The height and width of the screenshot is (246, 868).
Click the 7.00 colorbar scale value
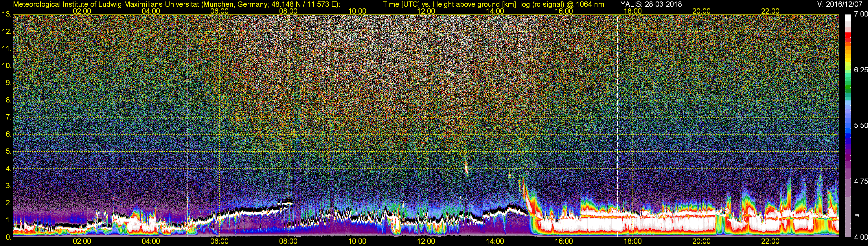tap(860, 14)
